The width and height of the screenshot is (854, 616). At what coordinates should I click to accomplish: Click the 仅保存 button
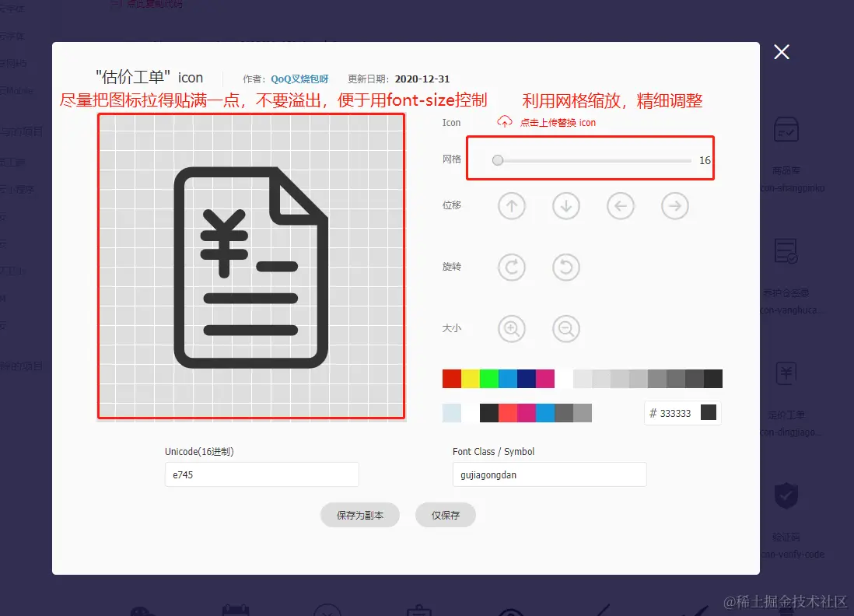click(446, 515)
